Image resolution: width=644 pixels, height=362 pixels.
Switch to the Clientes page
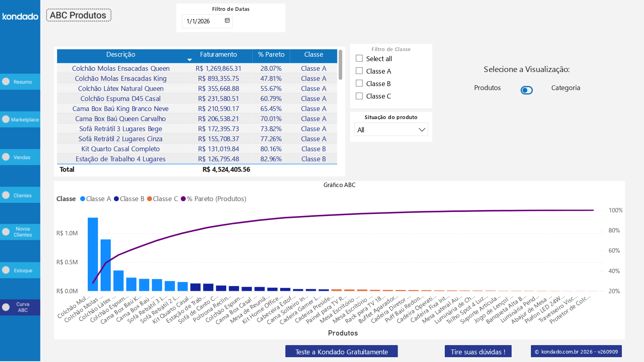click(x=20, y=195)
